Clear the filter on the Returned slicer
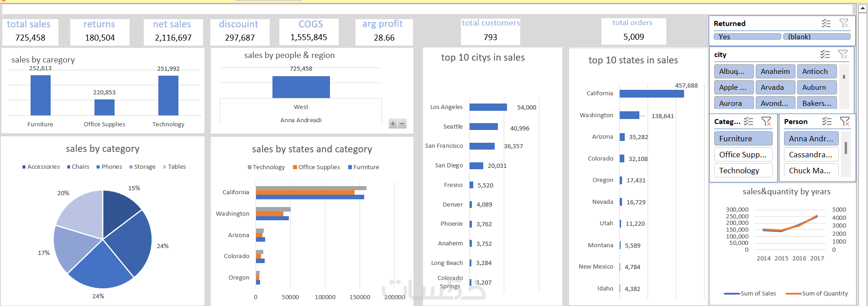The height and width of the screenshot is (306, 868). coord(844,23)
